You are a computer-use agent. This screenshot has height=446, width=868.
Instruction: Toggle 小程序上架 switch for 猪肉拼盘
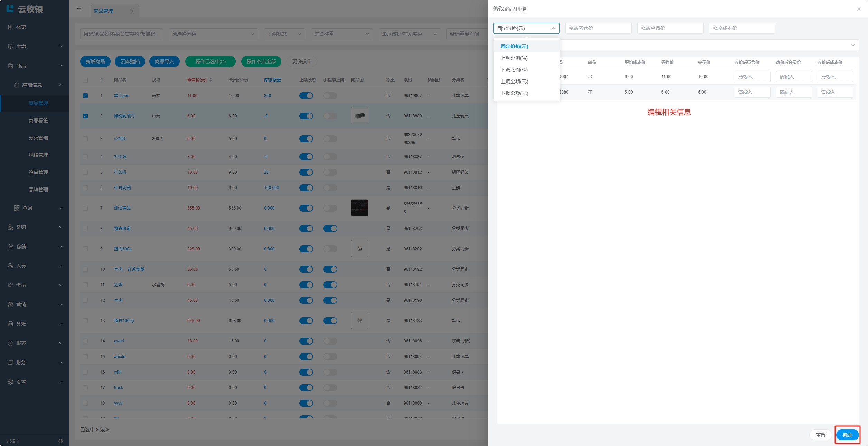(x=330, y=229)
